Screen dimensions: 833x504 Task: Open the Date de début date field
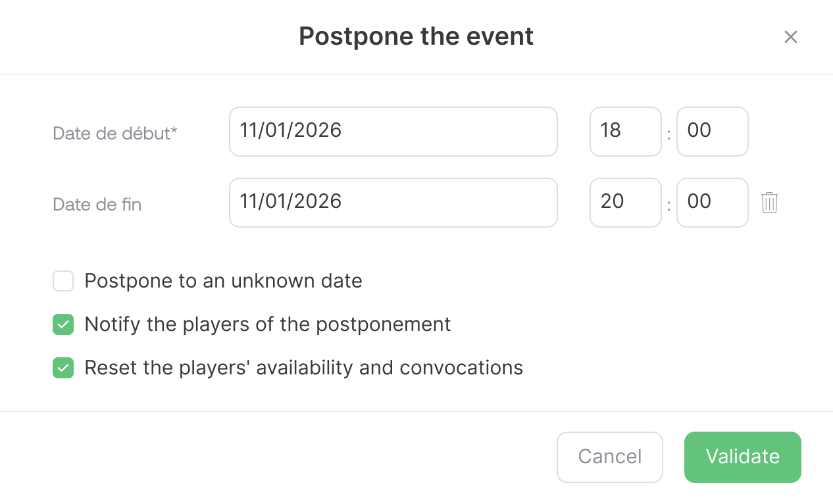393,132
